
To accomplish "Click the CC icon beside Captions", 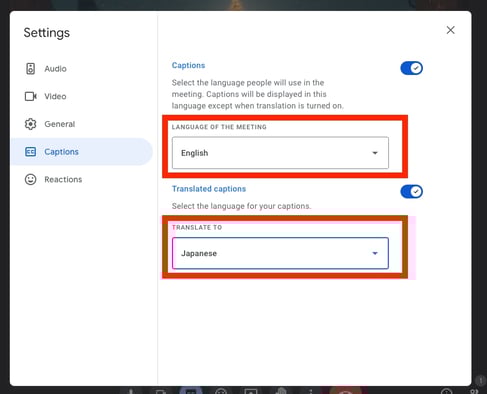I will click(x=30, y=152).
